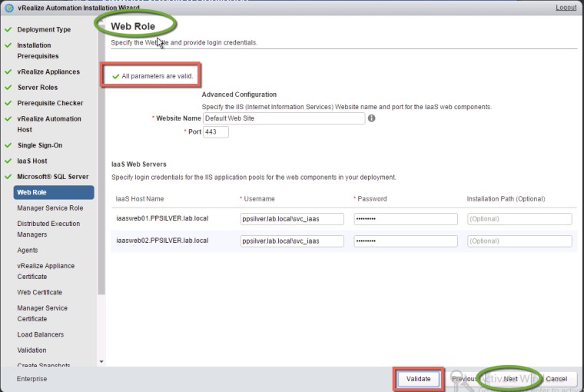584x392 pixels.
Task: Open the vRealize Appliance Certificate step
Action: [46, 271]
